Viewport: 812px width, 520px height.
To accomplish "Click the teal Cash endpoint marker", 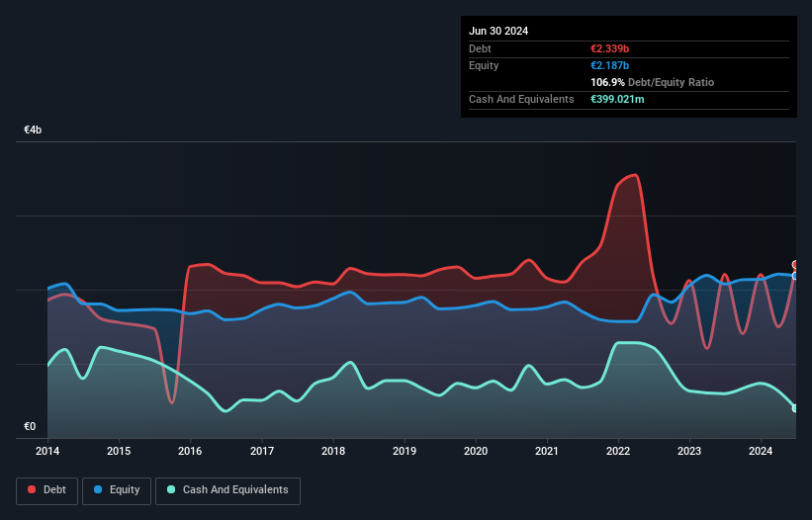I will [795, 408].
